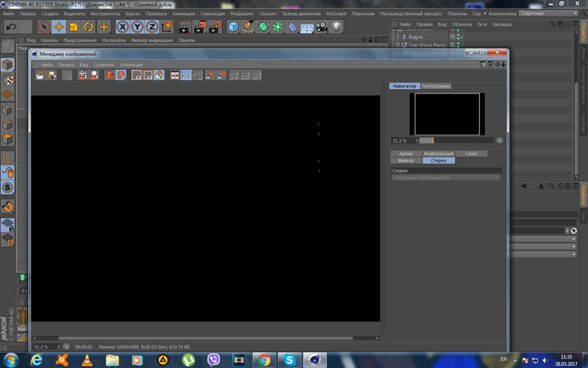Expand the Oak Wood Planks tree item
Image resolution: width=588 pixels, height=368 pixels.
[398, 45]
